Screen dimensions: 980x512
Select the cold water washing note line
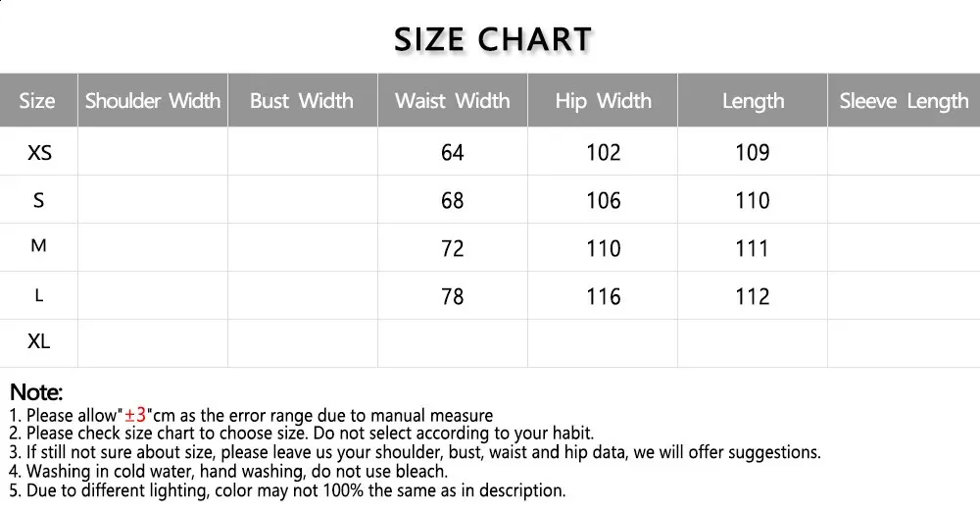coord(227,472)
